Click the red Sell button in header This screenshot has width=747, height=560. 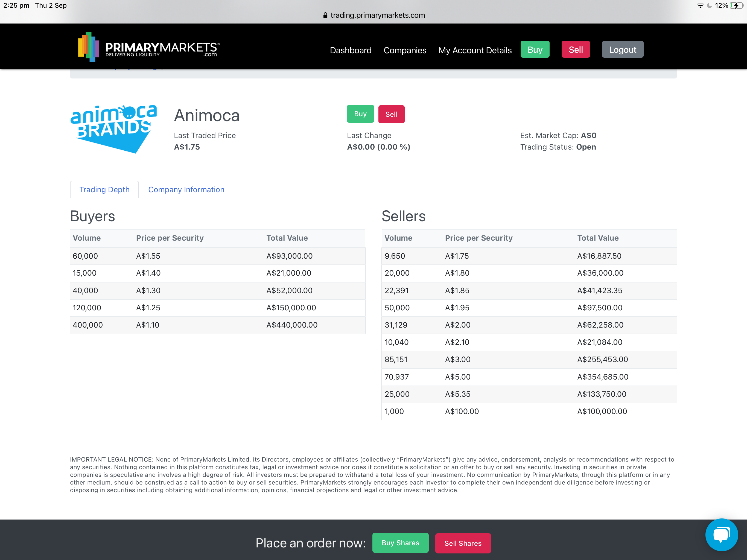(576, 50)
